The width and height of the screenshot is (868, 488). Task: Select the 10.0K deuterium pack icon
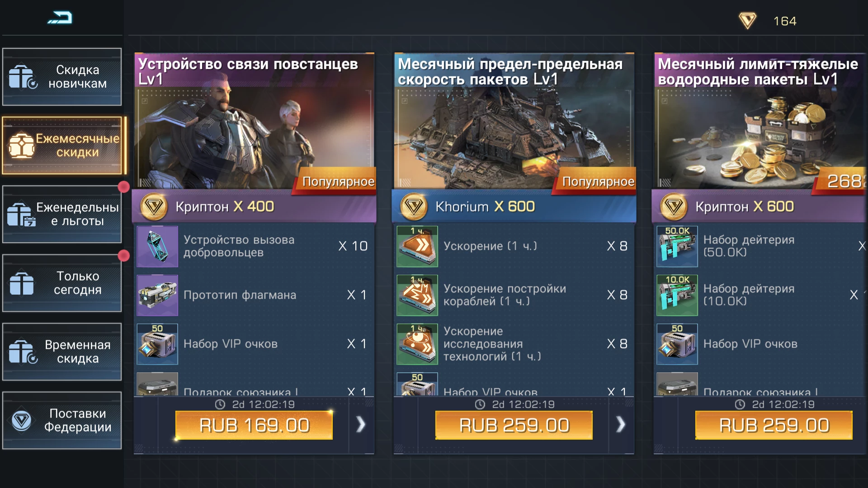click(x=677, y=295)
